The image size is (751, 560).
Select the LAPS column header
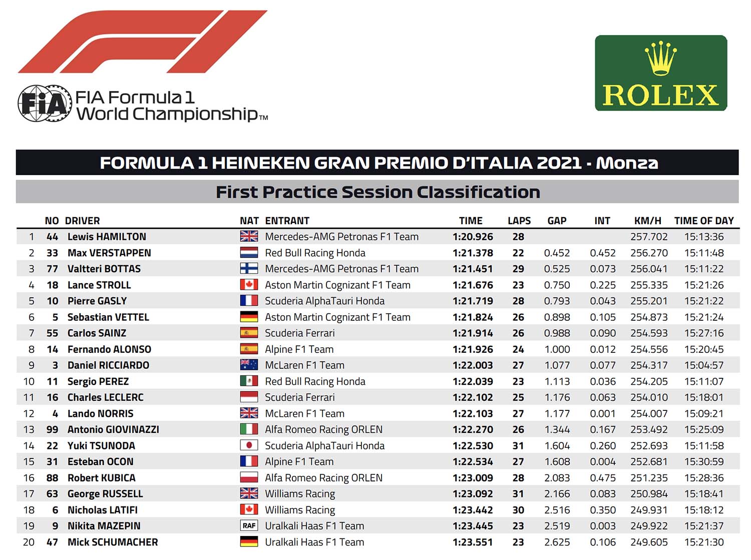pos(519,221)
